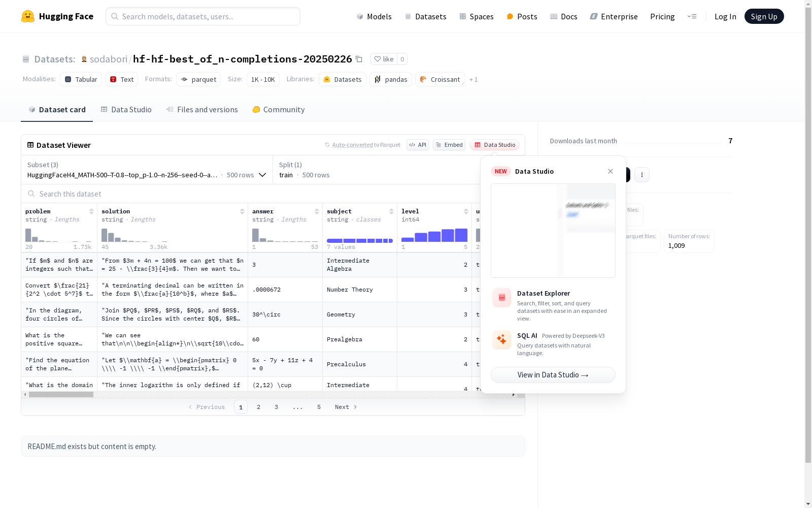Viewport: 812px width, 508px height.
Task: Open Docs in top navigation
Action: coord(564,16)
